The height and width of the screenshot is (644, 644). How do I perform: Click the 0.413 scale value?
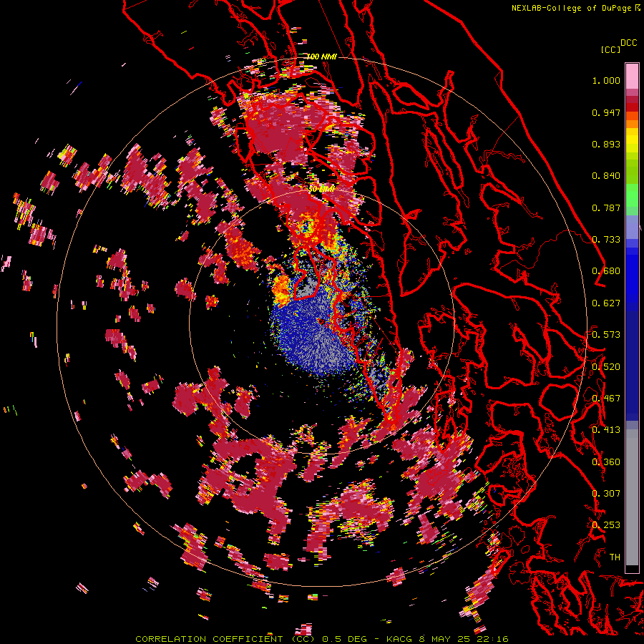click(x=606, y=430)
